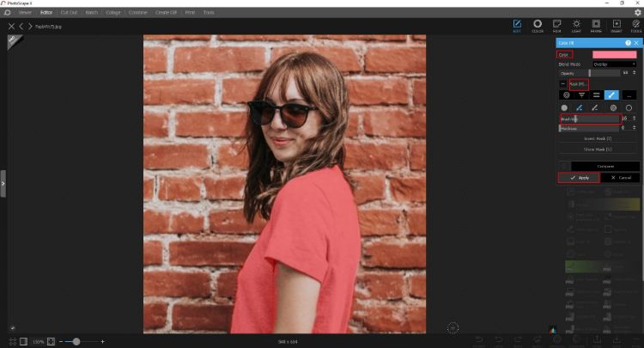Select the Edit tool icon
This screenshot has width=644, height=348.
coord(517,27)
